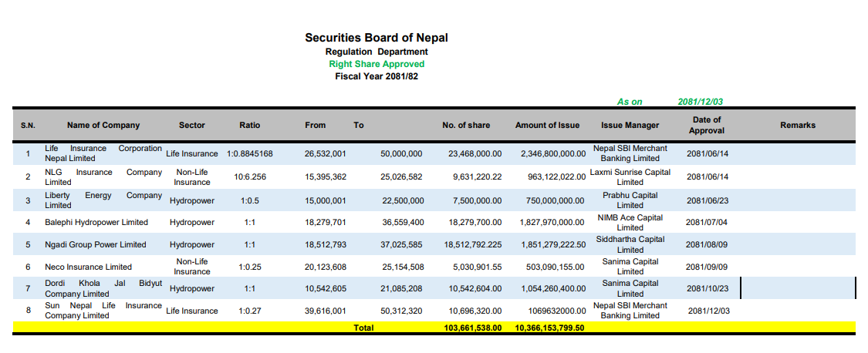Click 'Laxmi Sunrise Capital Limited' issue manager
Screen dimensions: 868x353
pos(630,177)
